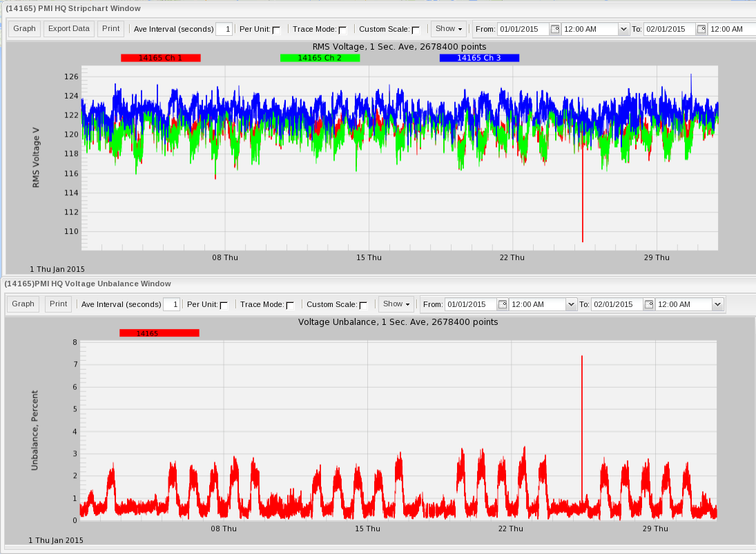
Task: Open the Show dropdown in Stripchart window
Action: [x=448, y=29]
